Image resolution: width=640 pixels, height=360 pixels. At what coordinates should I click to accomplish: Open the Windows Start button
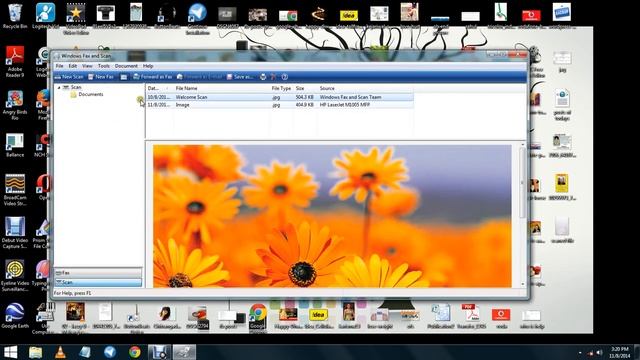tap(10, 352)
